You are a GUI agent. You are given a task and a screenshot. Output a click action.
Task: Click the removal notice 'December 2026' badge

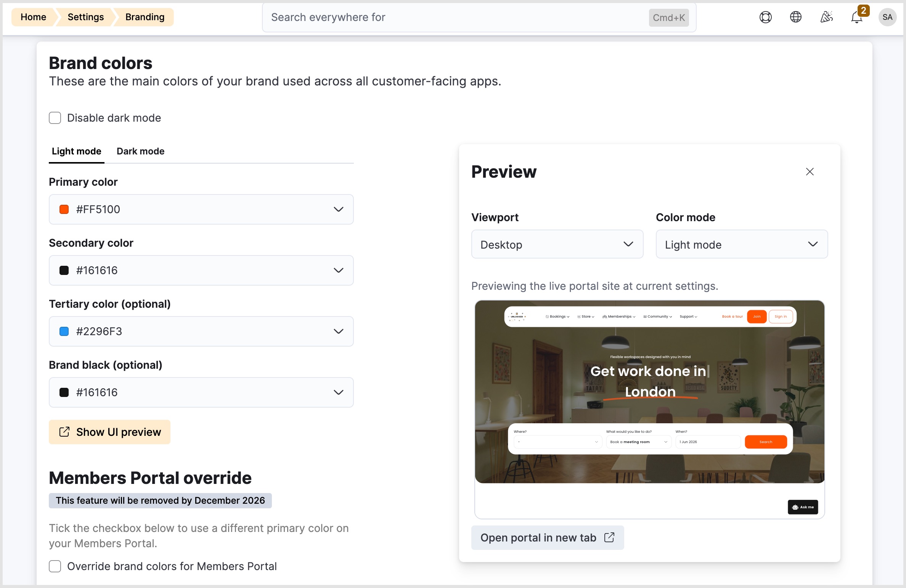point(160,501)
